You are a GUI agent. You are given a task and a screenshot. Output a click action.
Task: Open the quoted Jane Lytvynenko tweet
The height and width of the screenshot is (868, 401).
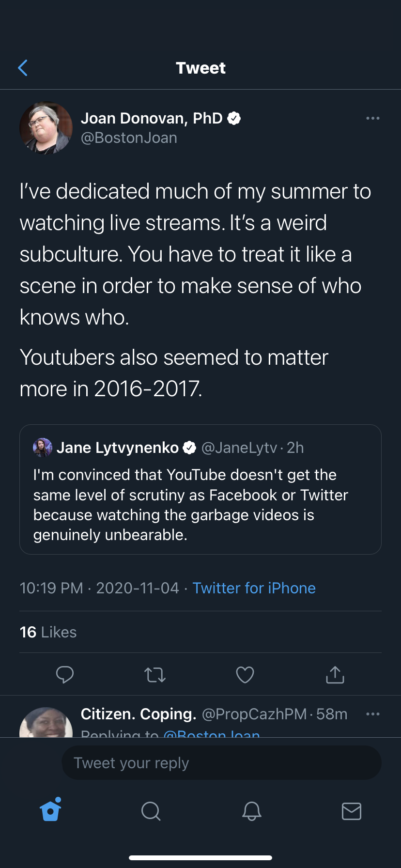tap(200, 504)
